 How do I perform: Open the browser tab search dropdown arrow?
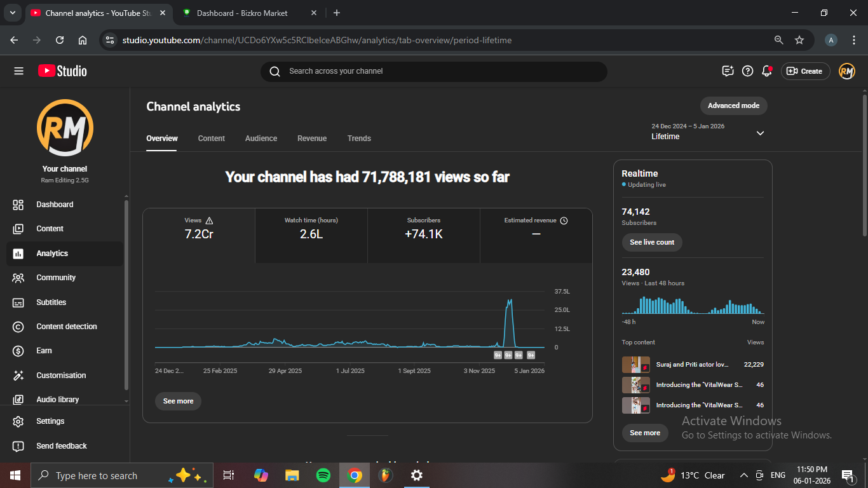(x=12, y=13)
